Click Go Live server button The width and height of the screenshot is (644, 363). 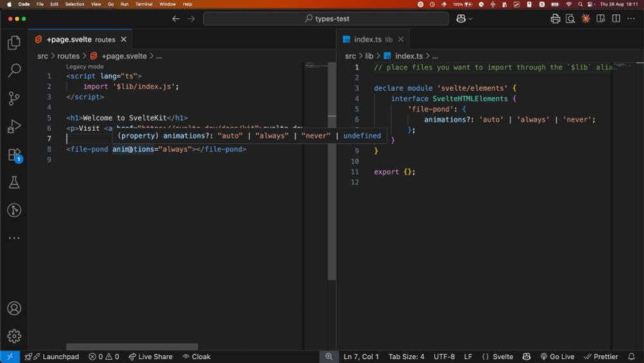pyautogui.click(x=557, y=357)
